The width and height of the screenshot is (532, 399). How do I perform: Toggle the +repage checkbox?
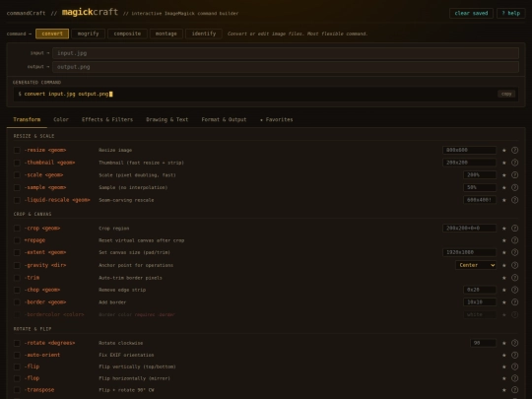click(x=17, y=240)
